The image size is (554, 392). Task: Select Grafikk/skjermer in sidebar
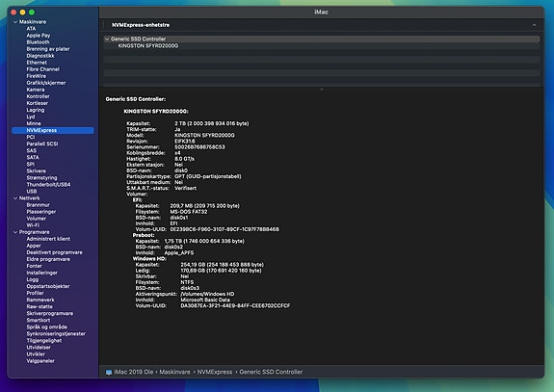46,83
